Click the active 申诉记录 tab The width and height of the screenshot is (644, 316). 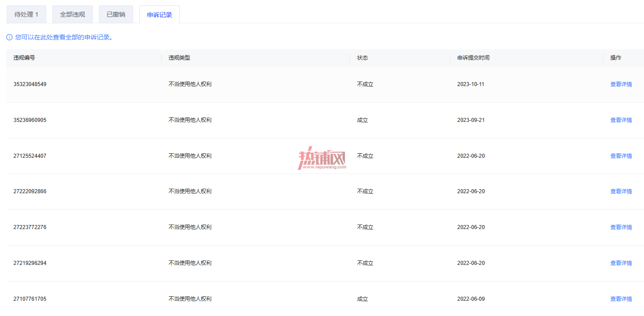[x=159, y=15]
